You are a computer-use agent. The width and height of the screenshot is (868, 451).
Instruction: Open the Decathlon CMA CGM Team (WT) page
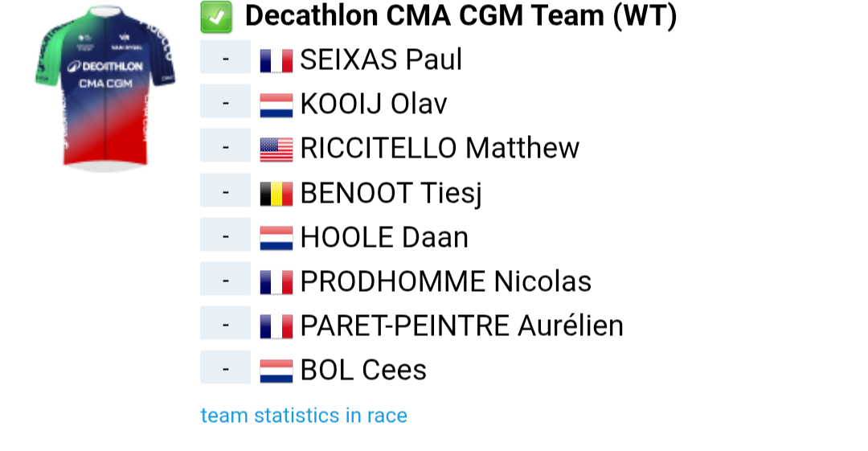click(x=461, y=16)
